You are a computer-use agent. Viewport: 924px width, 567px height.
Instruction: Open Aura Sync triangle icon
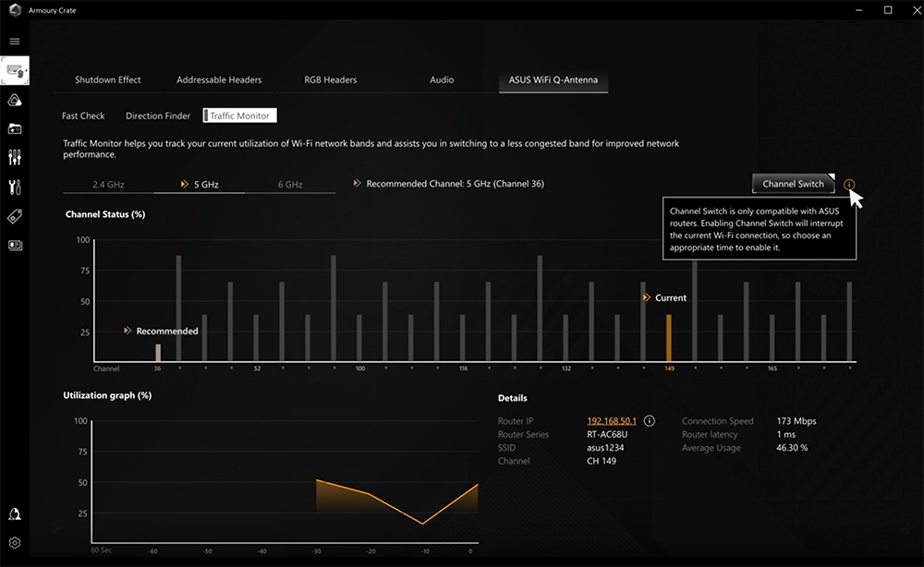tap(15, 100)
